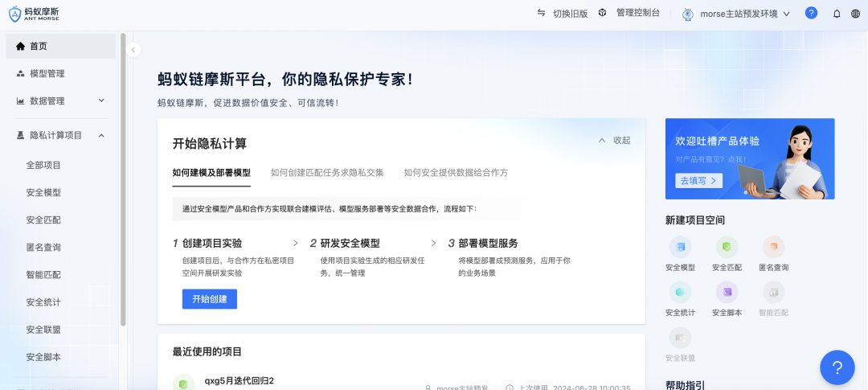Click the home icon in sidebar
The height and width of the screenshot is (390, 868).
20,46
